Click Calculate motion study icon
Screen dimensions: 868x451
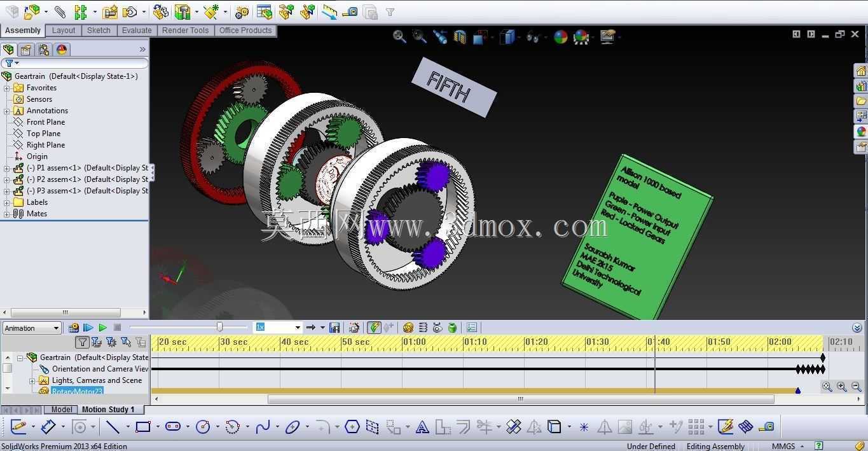coord(74,328)
